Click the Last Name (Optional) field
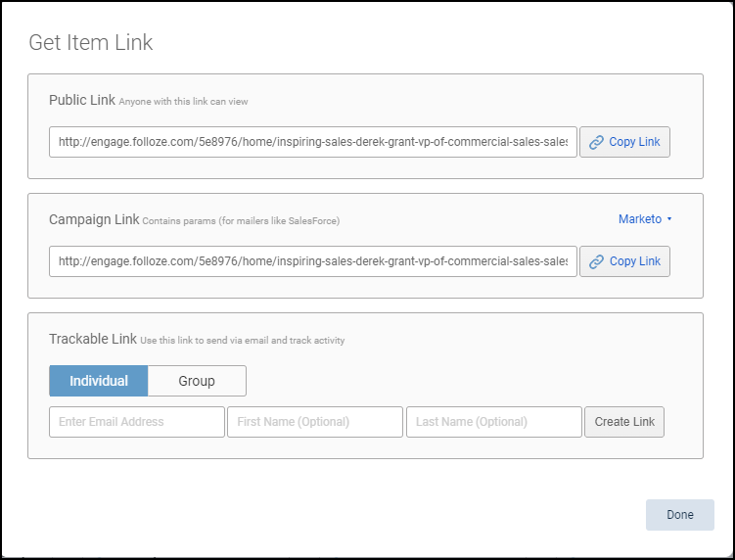Image resolution: width=735 pixels, height=560 pixels. click(x=493, y=422)
